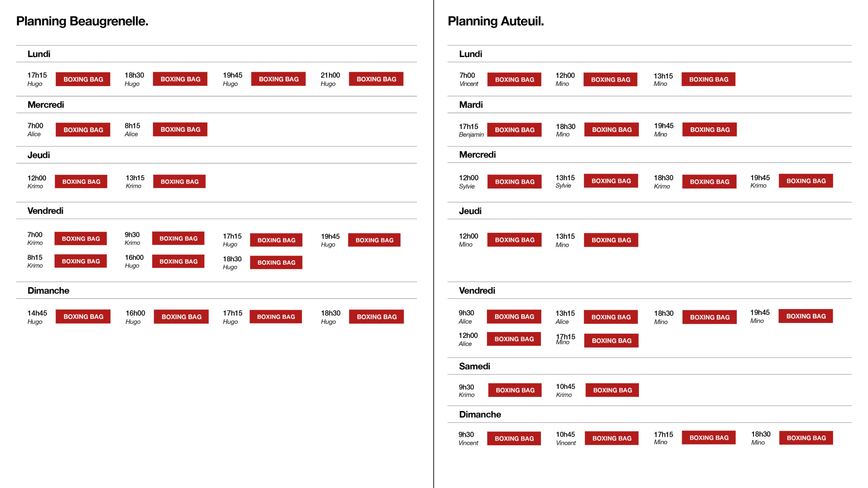Book Auteuil Lundi 7h00 Vincent Boxing Bag

514,80
